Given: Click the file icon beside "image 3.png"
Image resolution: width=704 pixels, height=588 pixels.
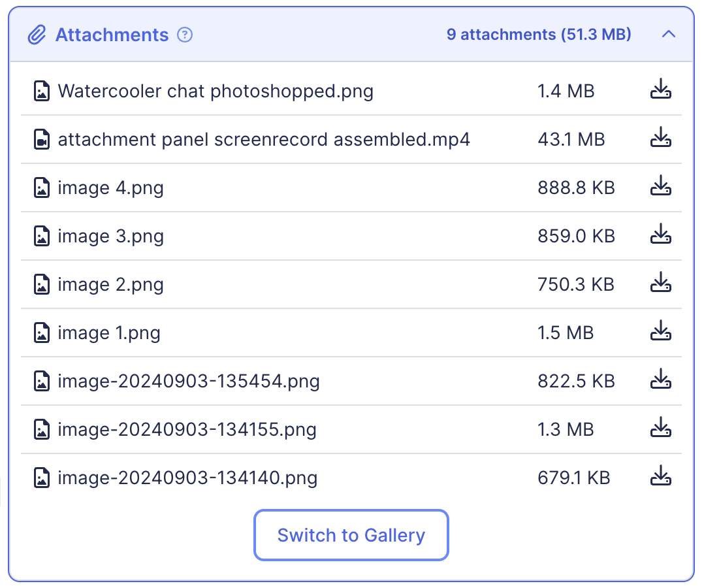Looking at the screenshot, I should click(x=42, y=235).
